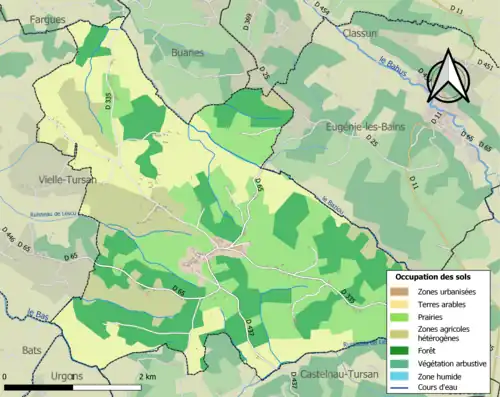Click the north arrow compass icon
The image size is (500, 397).
(448, 77)
